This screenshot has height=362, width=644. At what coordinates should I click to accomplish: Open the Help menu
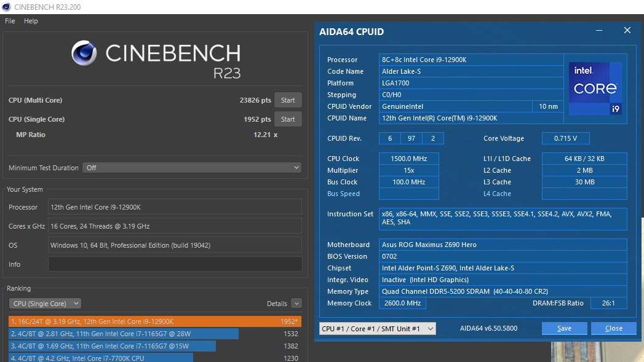31,21
